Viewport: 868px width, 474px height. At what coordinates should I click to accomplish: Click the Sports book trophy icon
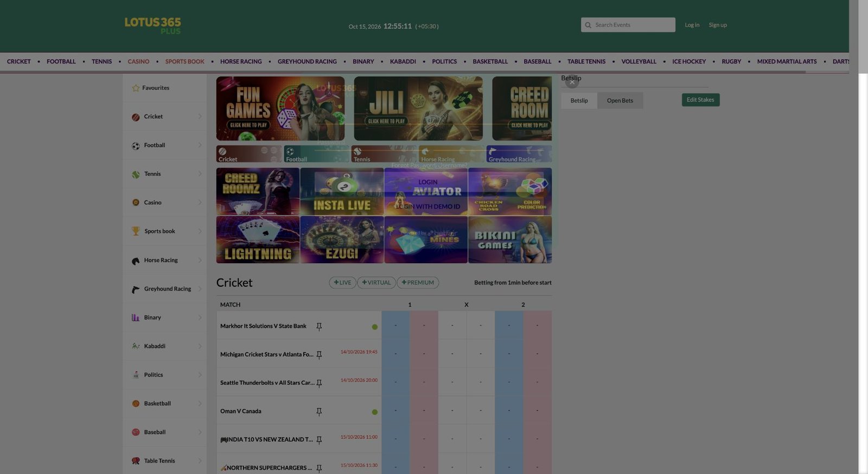136,231
